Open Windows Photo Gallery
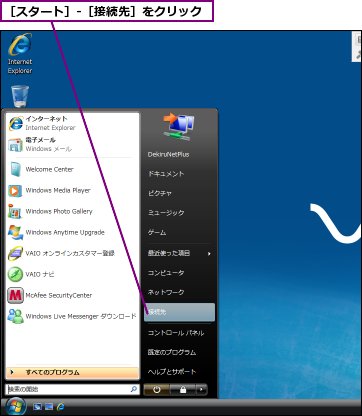The width and height of the screenshot is (362, 416). click(72, 211)
